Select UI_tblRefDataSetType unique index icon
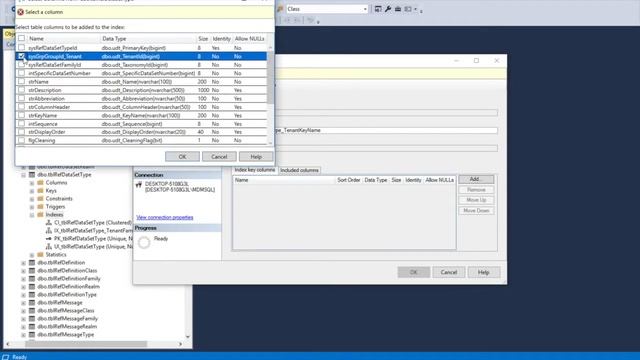The width and height of the screenshot is (640, 360). [x=49, y=247]
